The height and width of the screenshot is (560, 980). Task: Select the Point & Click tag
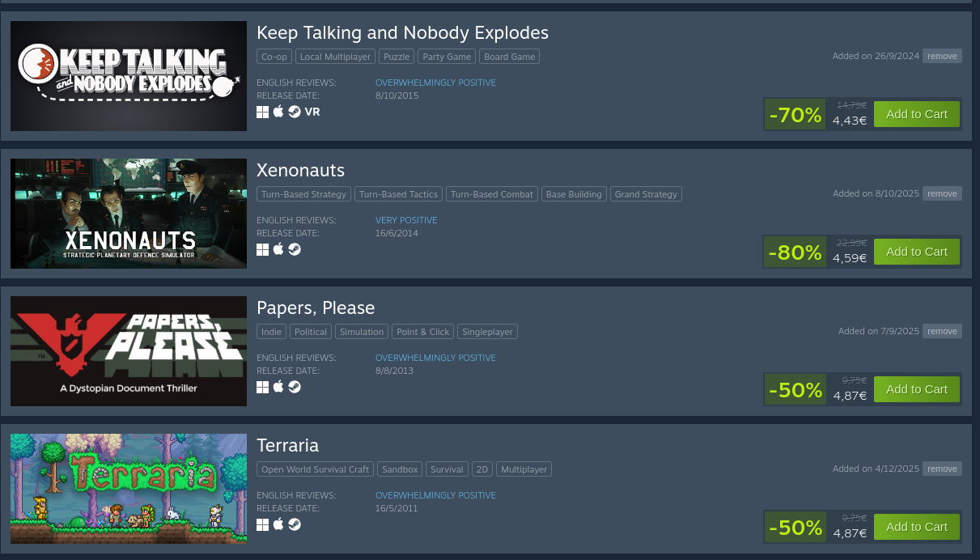point(422,332)
